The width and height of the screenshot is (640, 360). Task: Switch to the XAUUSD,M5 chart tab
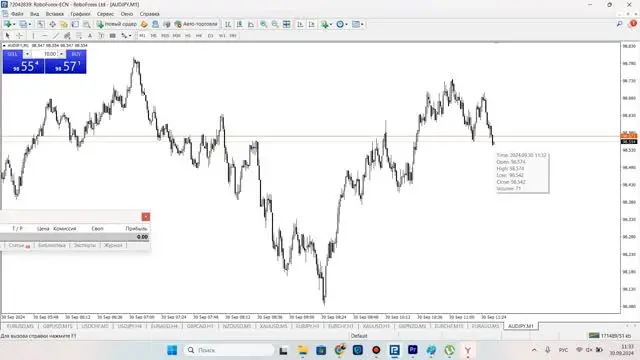pyautogui.click(x=273, y=326)
